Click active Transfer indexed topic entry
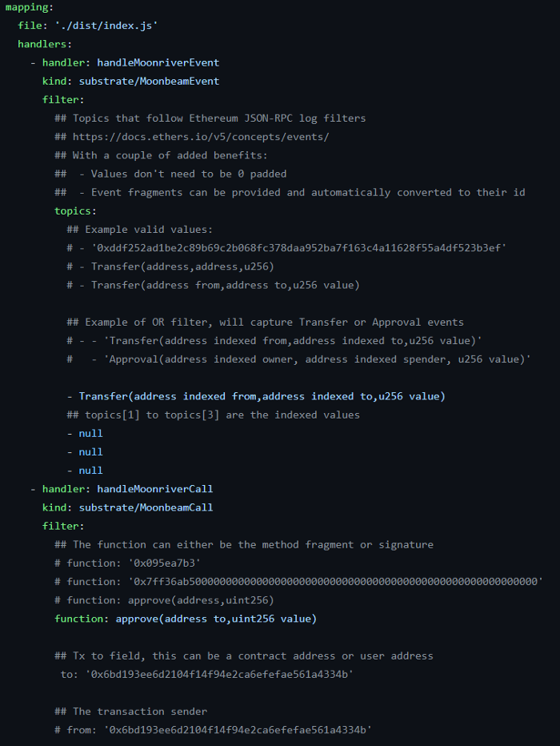Screen dimensions: 560x746 click(262, 396)
